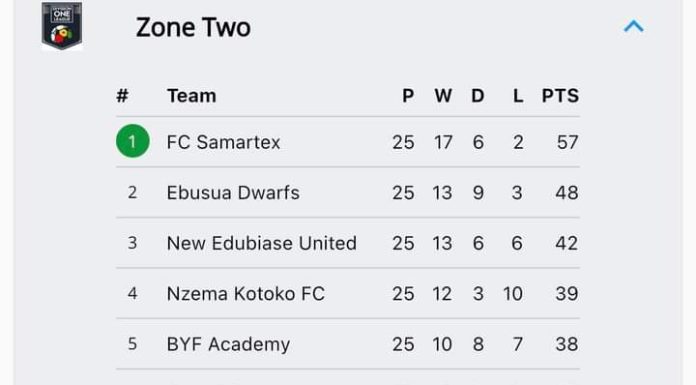Viewport: 696px width, 385px height.
Task: Sort by the PTS column header
Action: (x=560, y=96)
